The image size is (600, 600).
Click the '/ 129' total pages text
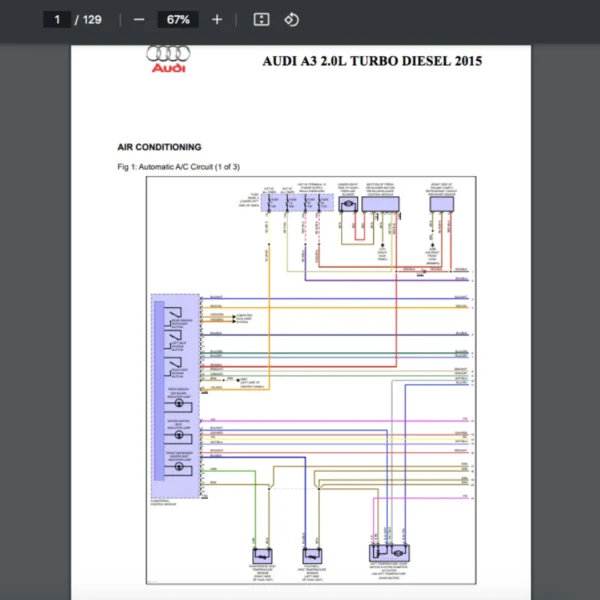pyautogui.click(x=88, y=20)
